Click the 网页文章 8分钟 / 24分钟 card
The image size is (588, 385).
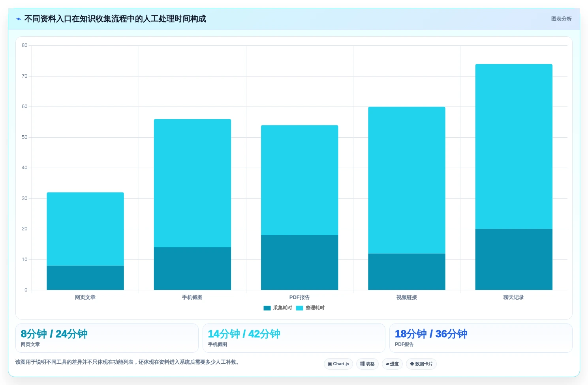[107, 338]
